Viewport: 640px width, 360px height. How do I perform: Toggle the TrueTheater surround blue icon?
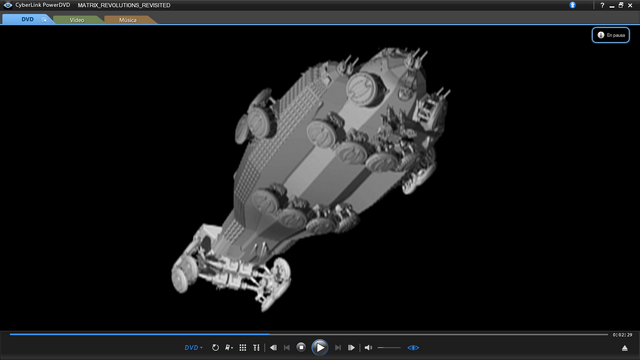coord(413,348)
